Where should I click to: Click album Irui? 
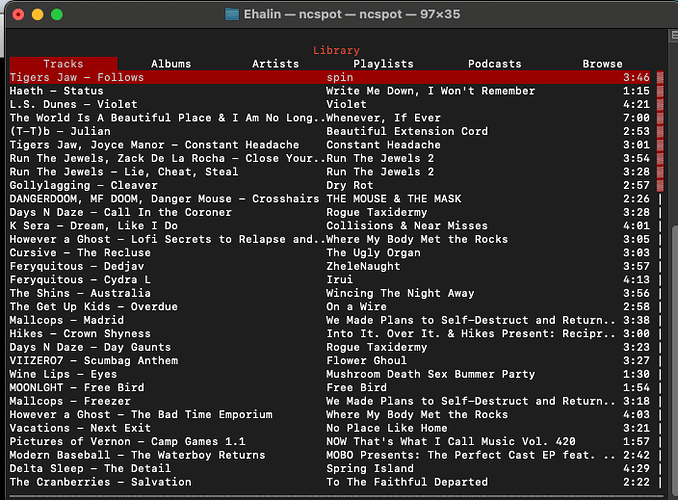point(339,279)
